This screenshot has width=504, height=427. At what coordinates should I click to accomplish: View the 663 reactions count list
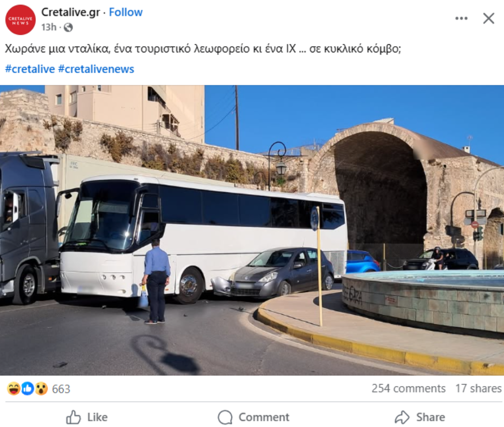click(x=61, y=389)
